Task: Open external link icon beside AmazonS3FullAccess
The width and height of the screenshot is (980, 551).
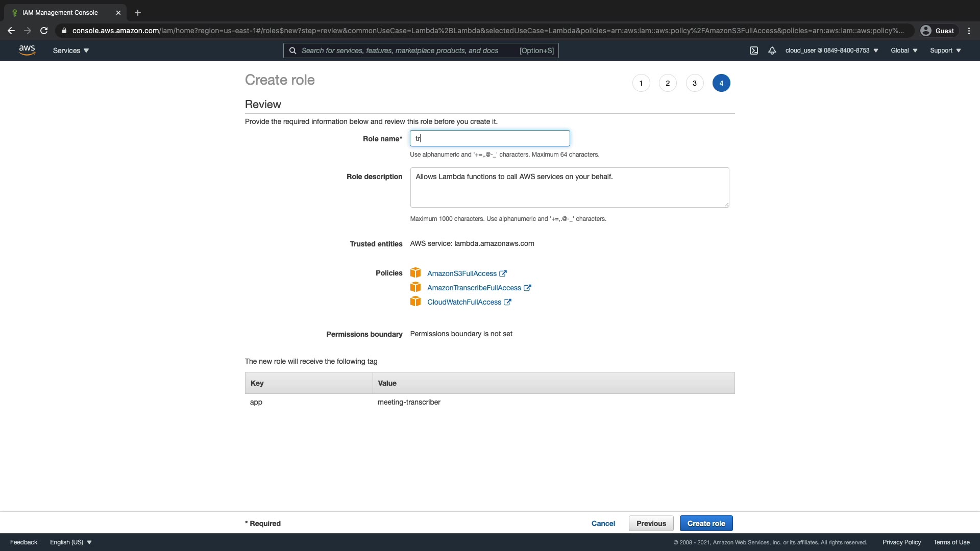Action: coord(503,273)
